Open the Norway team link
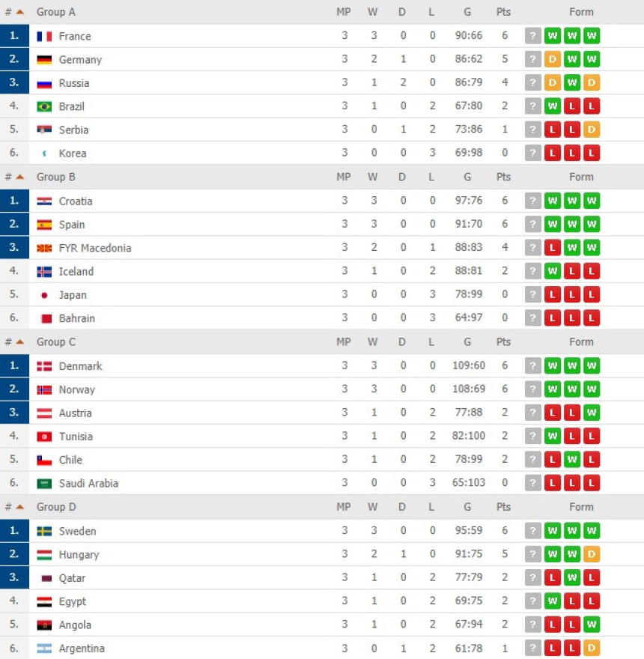 click(x=77, y=389)
